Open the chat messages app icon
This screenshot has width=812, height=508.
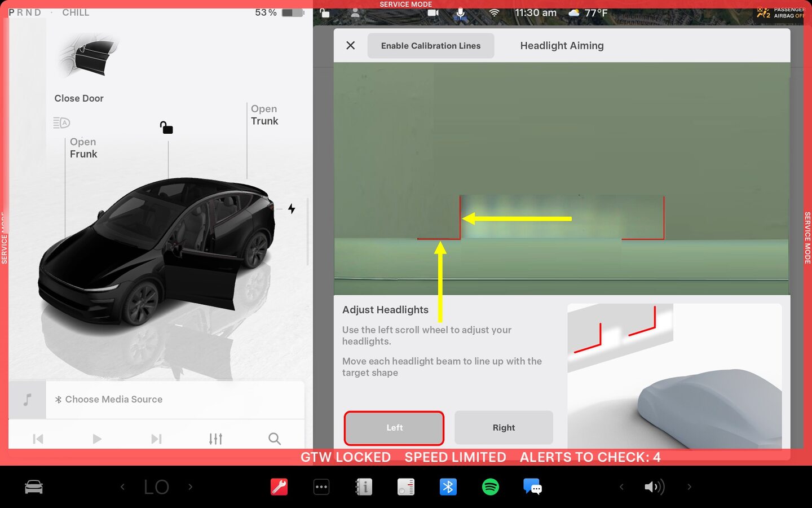pyautogui.click(x=532, y=487)
